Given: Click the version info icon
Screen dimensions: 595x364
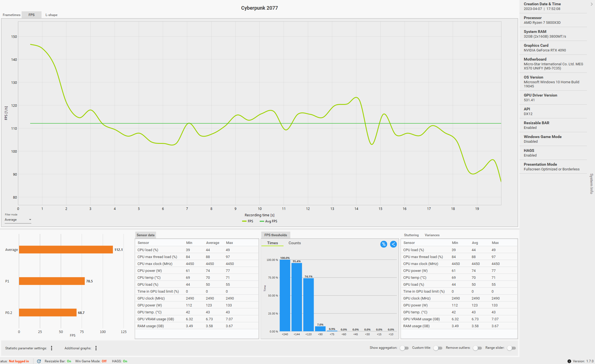Looking at the screenshot, I should 569,361.
